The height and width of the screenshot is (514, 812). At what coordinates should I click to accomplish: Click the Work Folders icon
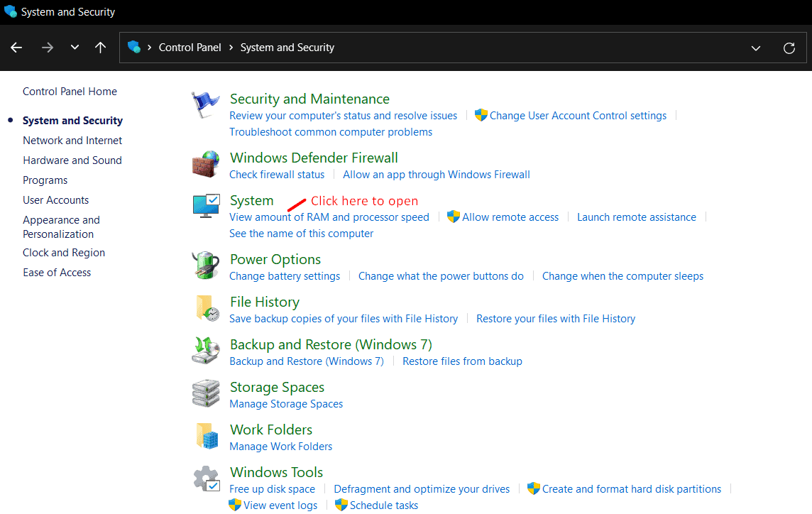(207, 437)
